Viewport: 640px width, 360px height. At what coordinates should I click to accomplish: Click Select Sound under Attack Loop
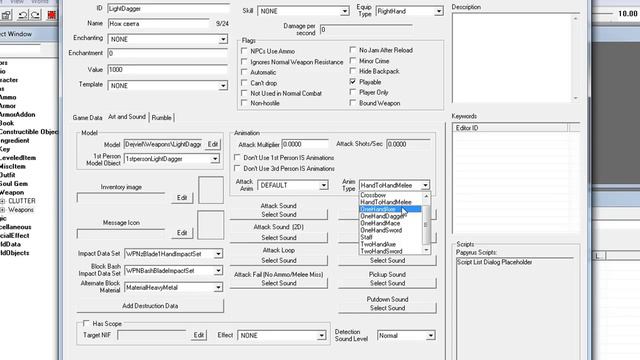coord(279,260)
